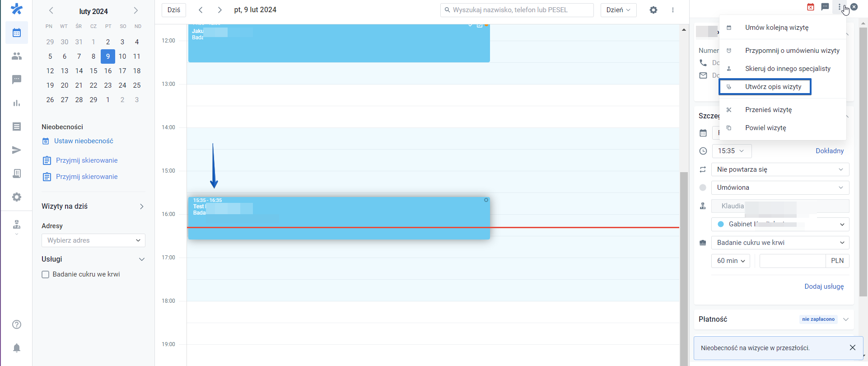Click the Klaudia specialist field
Image resolution: width=868 pixels, height=366 pixels.
[x=780, y=206]
